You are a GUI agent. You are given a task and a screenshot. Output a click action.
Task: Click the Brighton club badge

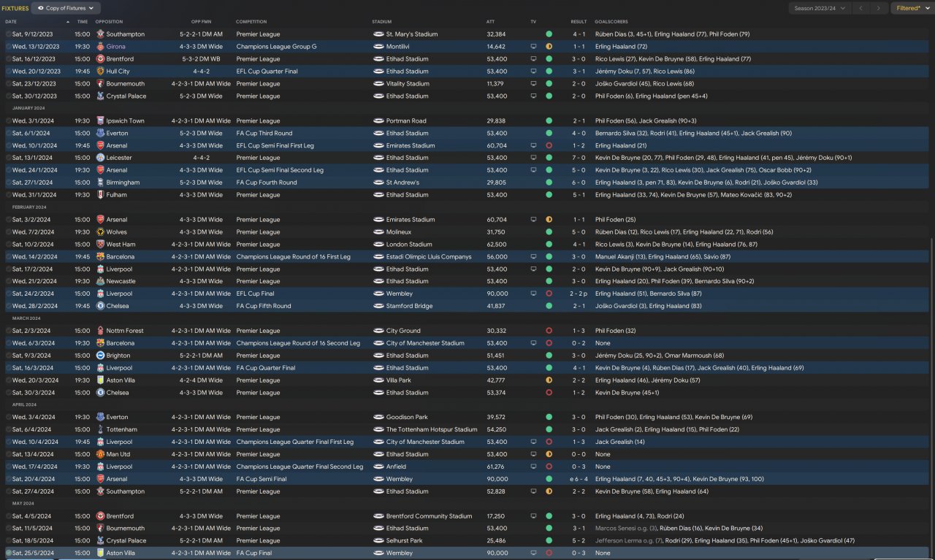click(100, 356)
